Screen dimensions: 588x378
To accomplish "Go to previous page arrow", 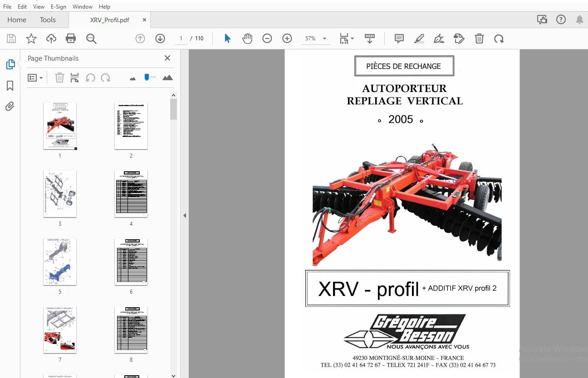I will (140, 39).
